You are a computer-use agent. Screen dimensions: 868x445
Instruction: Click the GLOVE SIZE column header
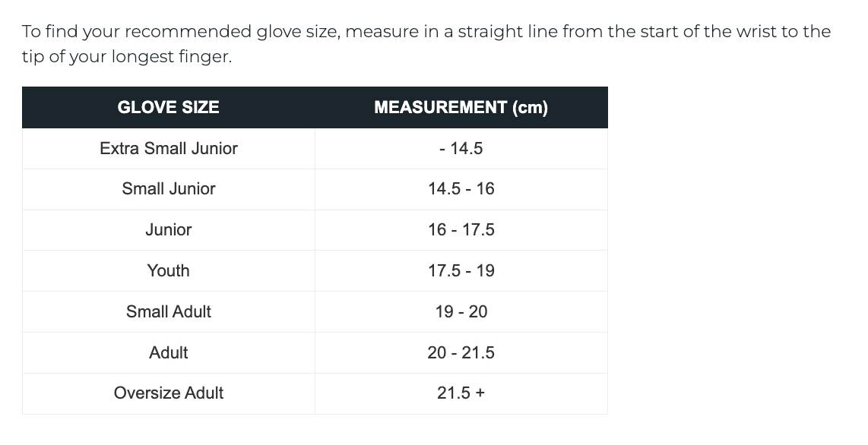tap(168, 108)
